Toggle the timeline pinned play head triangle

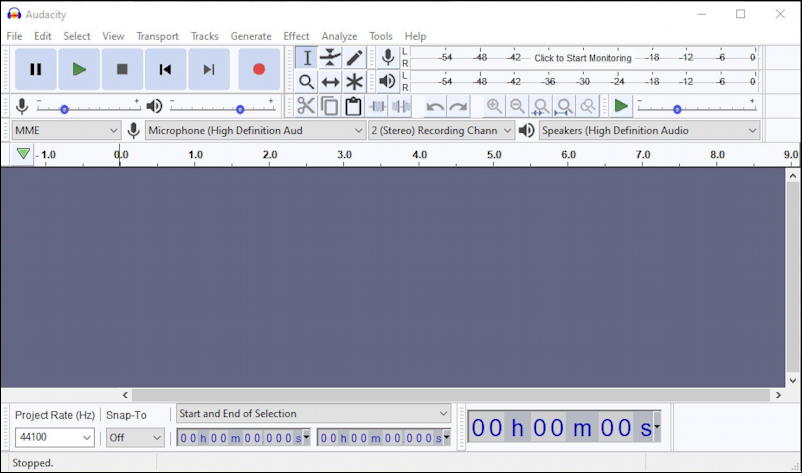[x=23, y=153]
